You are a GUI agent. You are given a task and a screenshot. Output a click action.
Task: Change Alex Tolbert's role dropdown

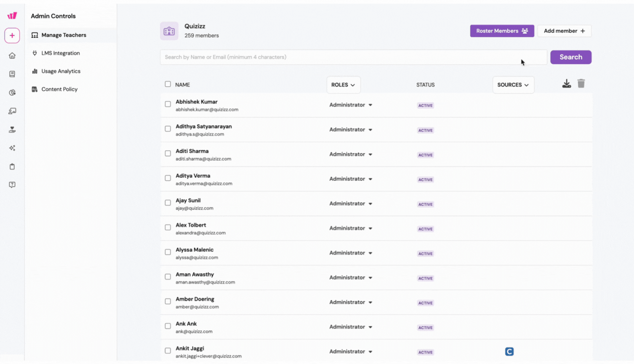tap(351, 228)
